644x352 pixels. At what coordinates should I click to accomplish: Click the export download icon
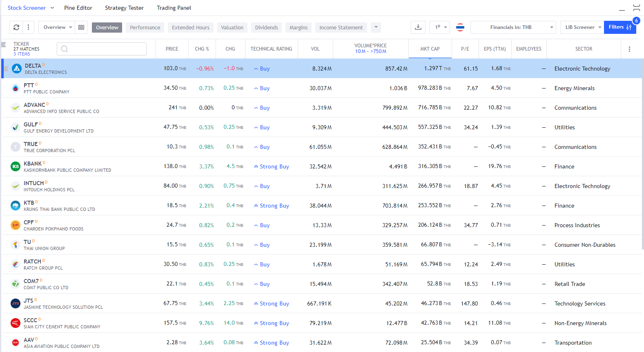tap(418, 27)
